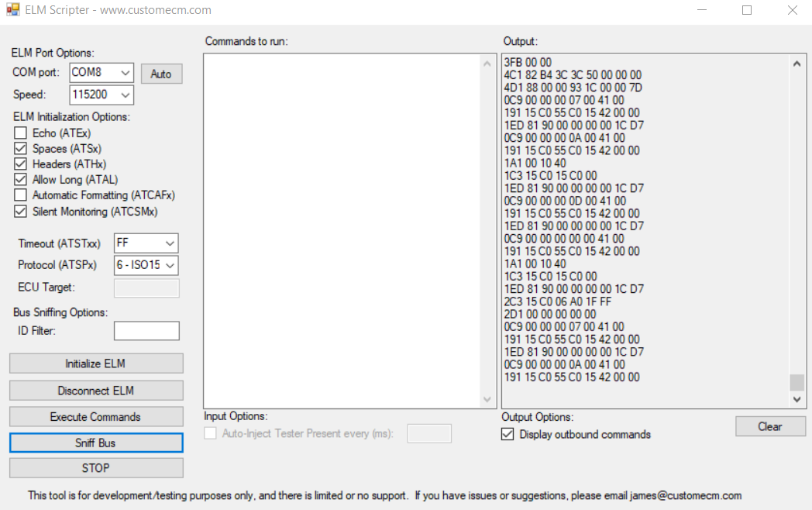
Task: Click the Output scrollbar up arrow
Action: (x=797, y=64)
